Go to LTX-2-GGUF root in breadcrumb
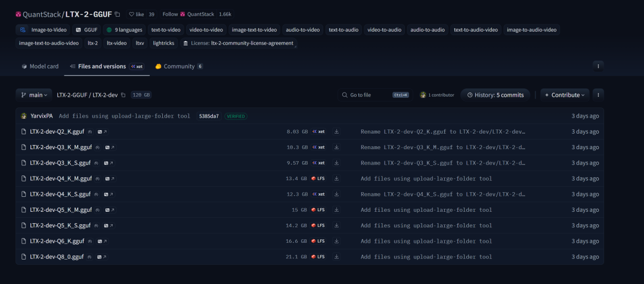The image size is (644, 284). (73, 95)
